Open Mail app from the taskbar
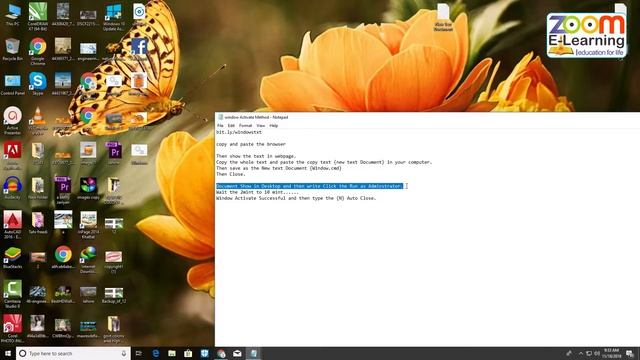Viewport: 640px width, 360px height. coord(237,353)
